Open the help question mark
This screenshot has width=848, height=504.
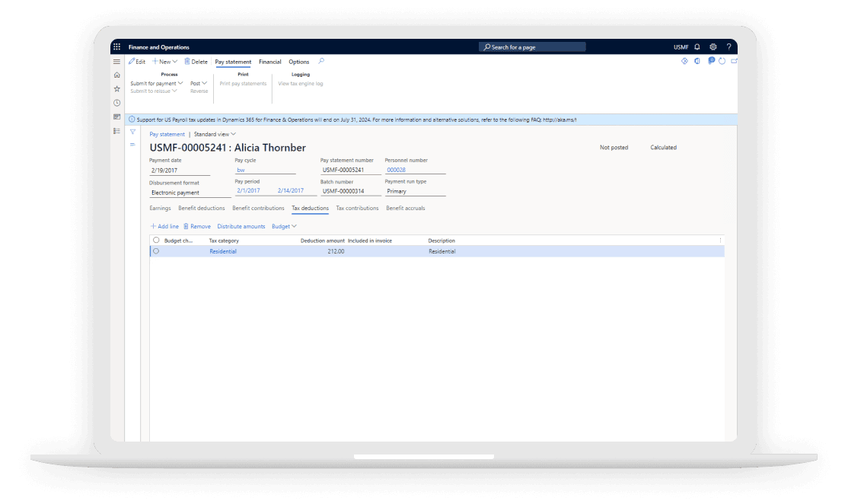(728, 47)
